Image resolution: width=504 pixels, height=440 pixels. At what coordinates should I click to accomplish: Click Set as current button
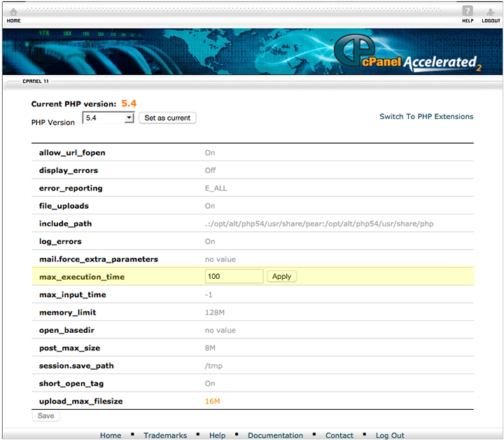coord(167,118)
